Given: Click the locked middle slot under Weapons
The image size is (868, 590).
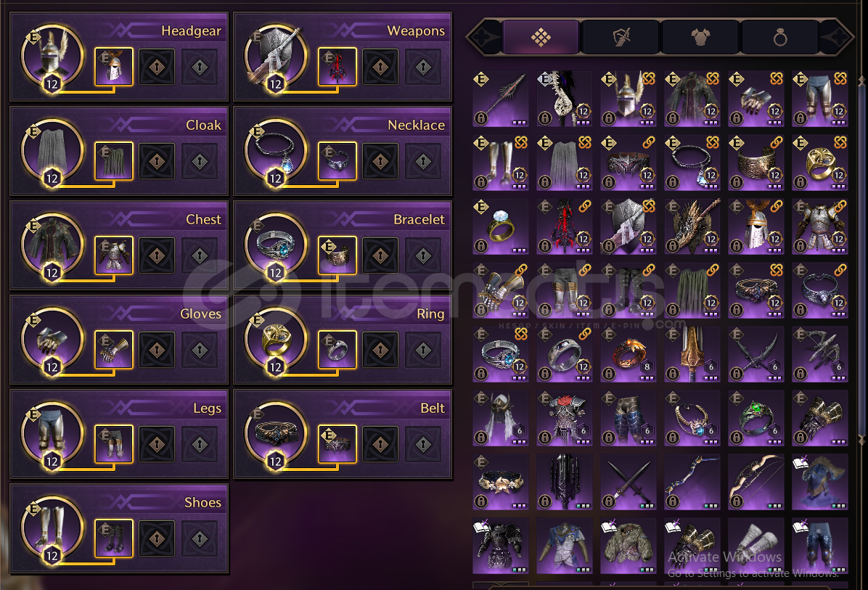Looking at the screenshot, I should tap(380, 67).
